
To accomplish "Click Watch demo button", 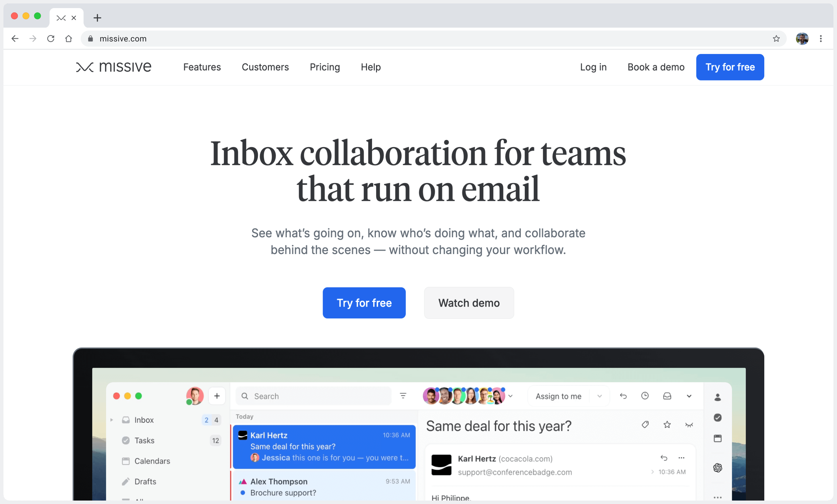I will [469, 303].
